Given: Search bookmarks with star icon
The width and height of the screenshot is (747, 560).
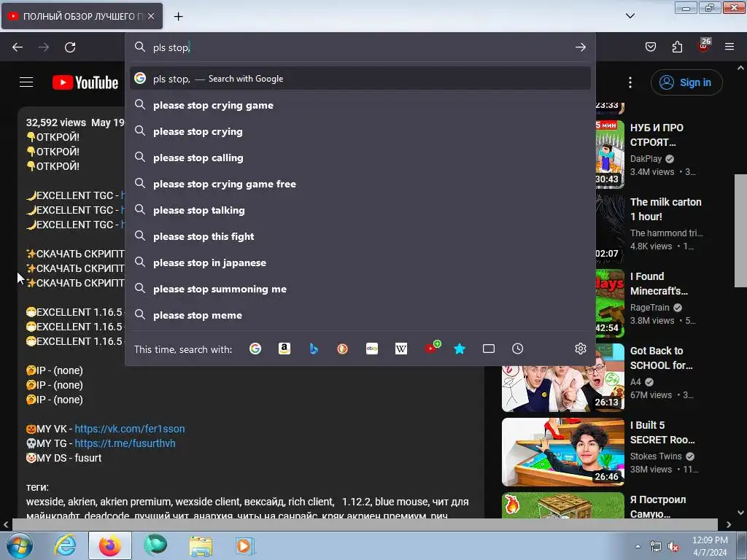Looking at the screenshot, I should point(460,349).
